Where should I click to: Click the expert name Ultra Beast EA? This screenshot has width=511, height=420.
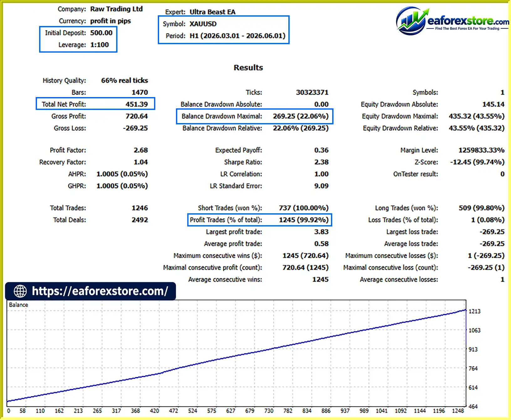point(213,12)
